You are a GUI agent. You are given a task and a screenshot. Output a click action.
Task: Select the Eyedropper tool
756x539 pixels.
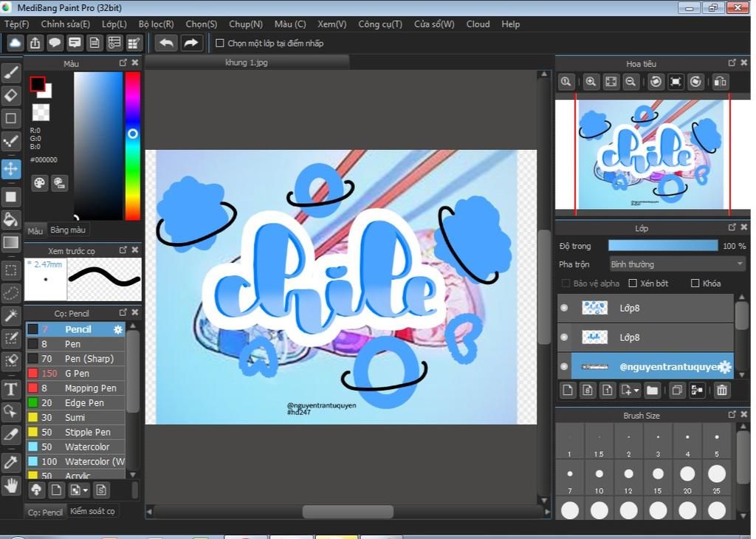(x=11, y=462)
